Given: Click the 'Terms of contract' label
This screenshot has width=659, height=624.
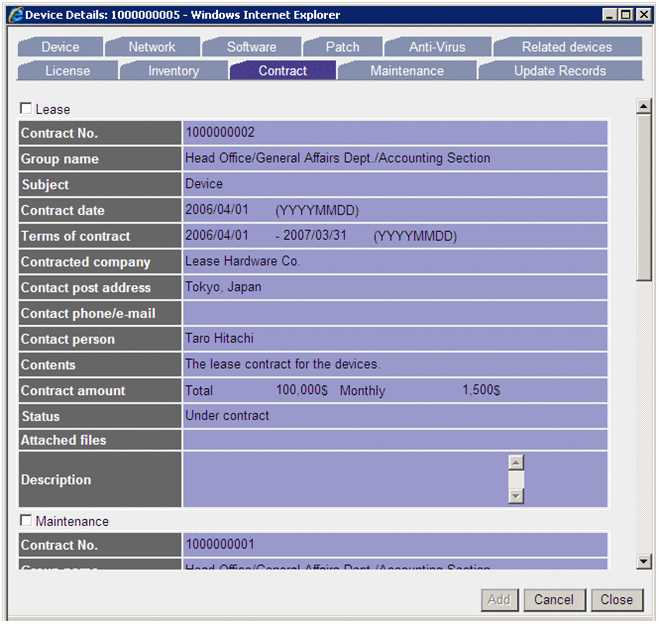Looking at the screenshot, I should [x=76, y=236].
